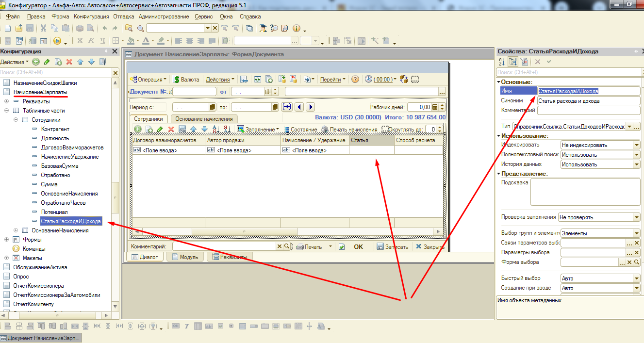This screenshot has width=644, height=343.
Task: Select the Потенциал item in tree
Action: click(x=54, y=212)
